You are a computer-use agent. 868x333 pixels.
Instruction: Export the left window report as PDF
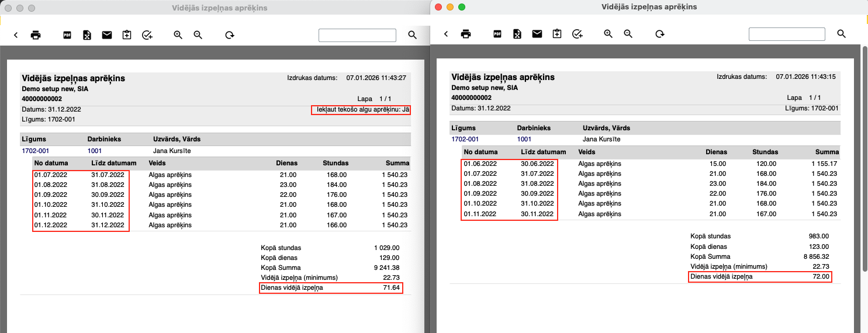67,35
